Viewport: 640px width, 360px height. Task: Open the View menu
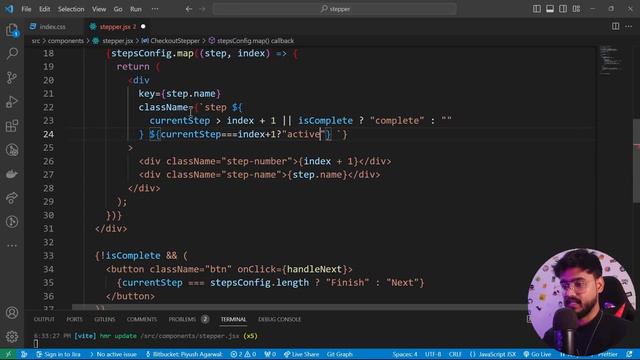click(x=99, y=9)
